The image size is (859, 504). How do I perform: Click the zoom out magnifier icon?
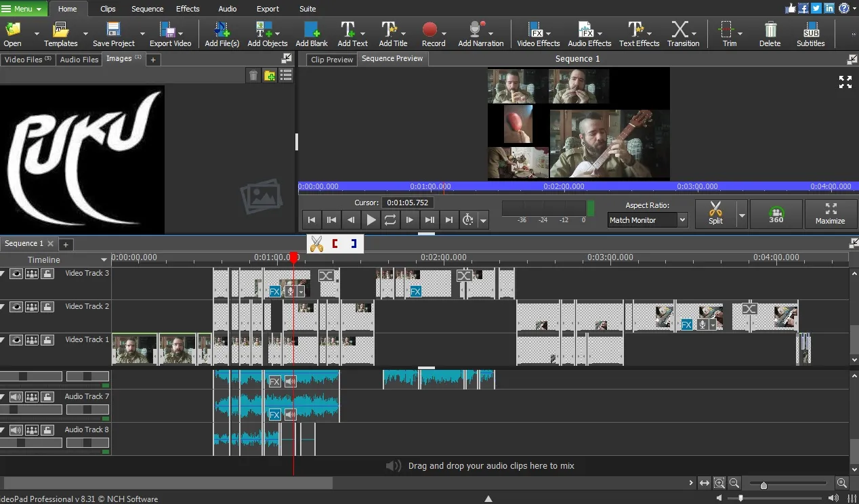734,483
